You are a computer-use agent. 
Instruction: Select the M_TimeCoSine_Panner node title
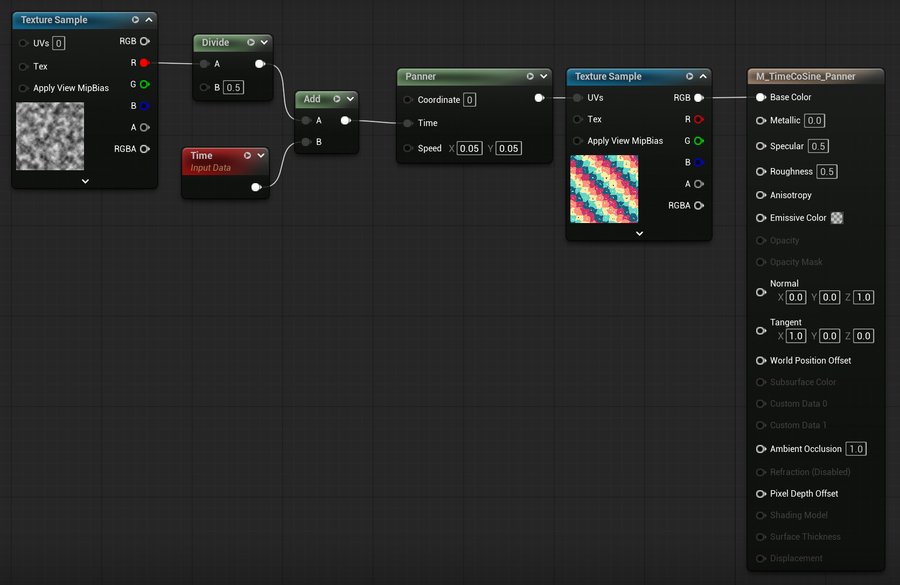coord(805,76)
